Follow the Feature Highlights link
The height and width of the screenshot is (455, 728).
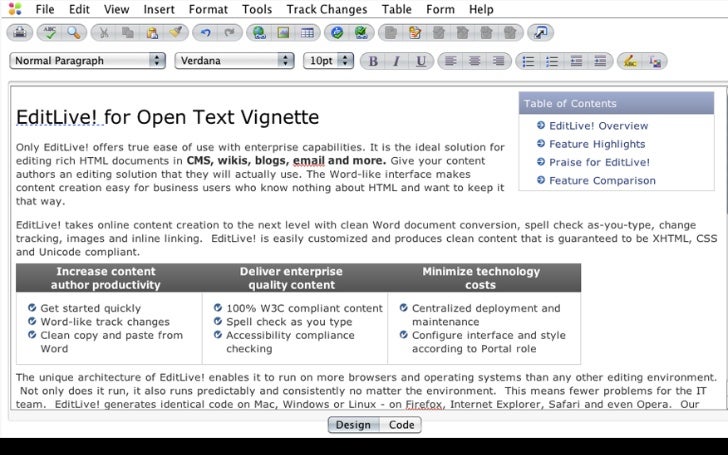597,144
